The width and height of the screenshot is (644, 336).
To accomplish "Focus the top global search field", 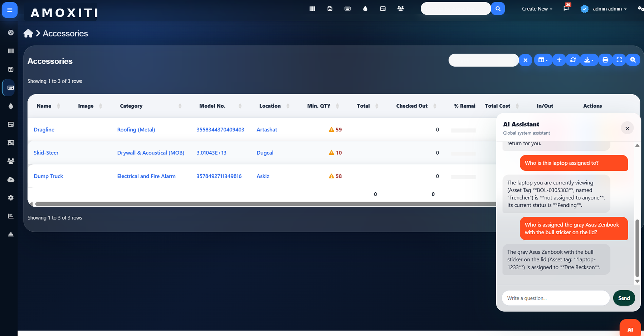I will 455,9.
